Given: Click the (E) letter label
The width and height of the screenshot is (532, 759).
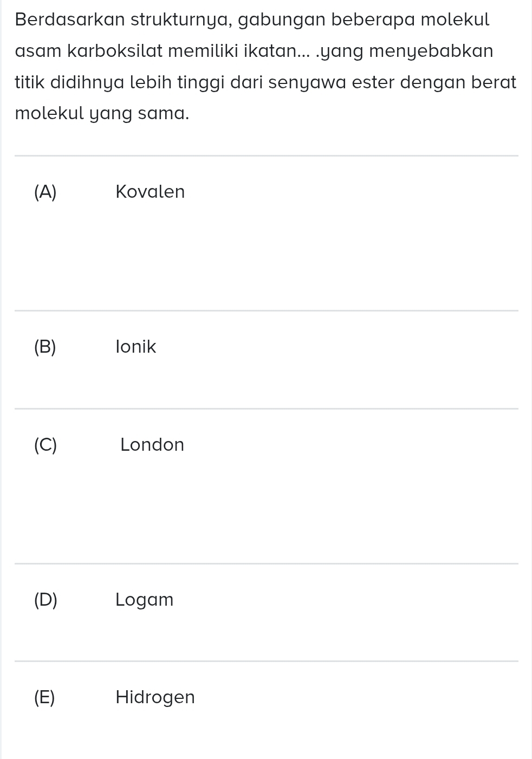Looking at the screenshot, I should coord(44,697).
